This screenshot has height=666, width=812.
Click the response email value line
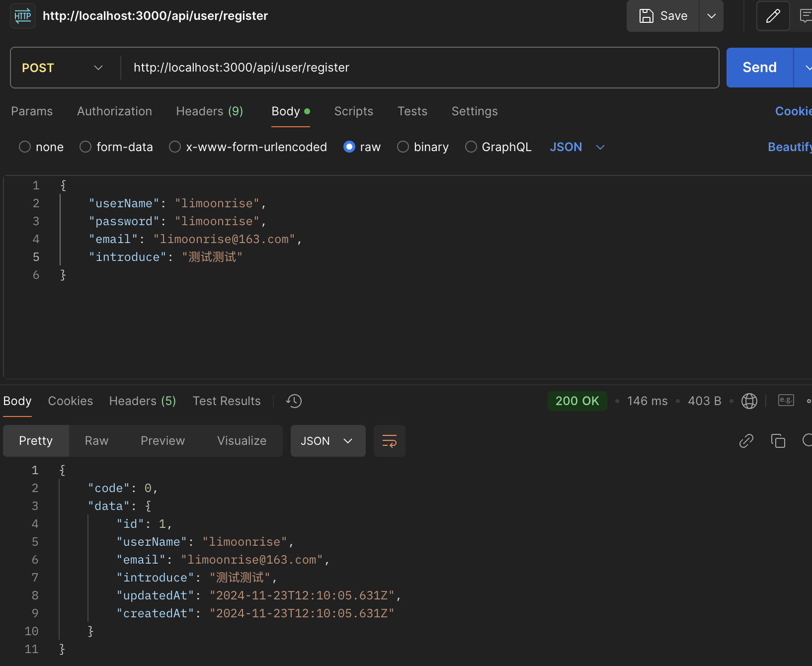coord(223,560)
